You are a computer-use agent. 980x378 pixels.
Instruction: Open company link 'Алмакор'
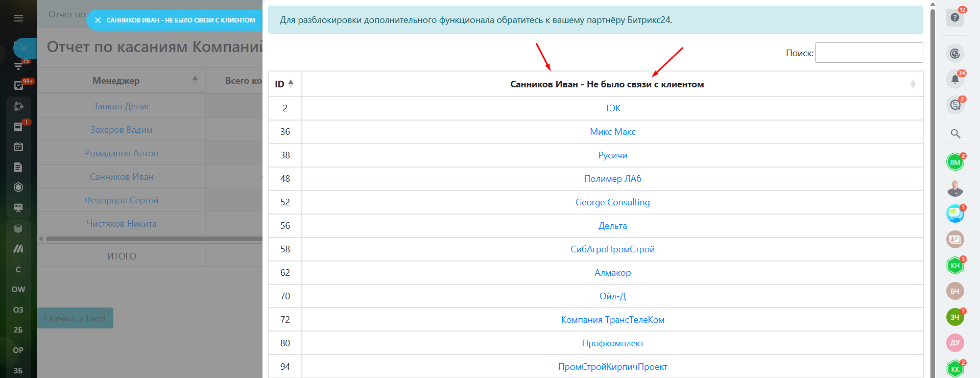[613, 273]
